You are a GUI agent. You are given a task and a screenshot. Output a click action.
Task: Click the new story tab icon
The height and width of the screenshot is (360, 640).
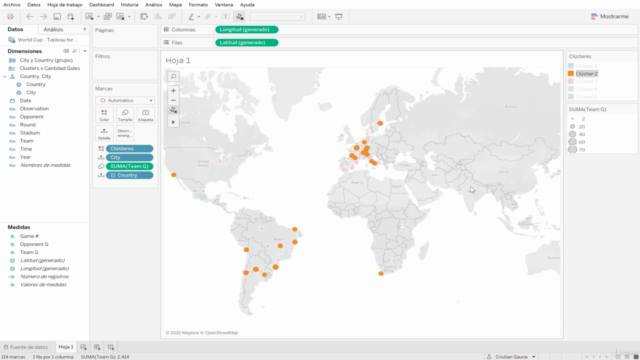point(111,347)
